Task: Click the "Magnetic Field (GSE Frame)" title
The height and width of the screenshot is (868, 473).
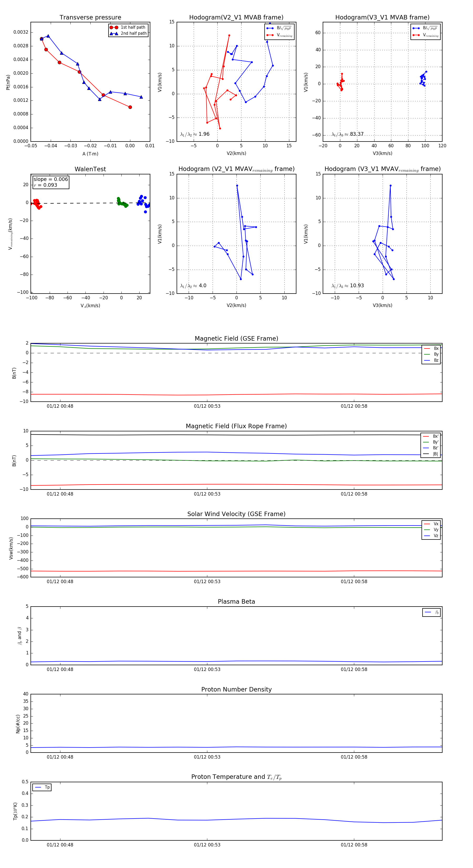Action: (x=236, y=339)
